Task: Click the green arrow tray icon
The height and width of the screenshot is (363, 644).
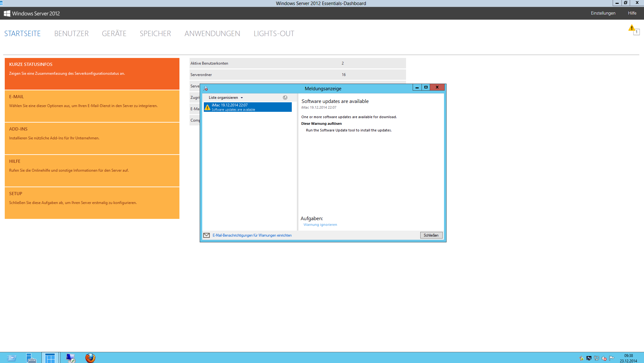Action: coord(581,358)
